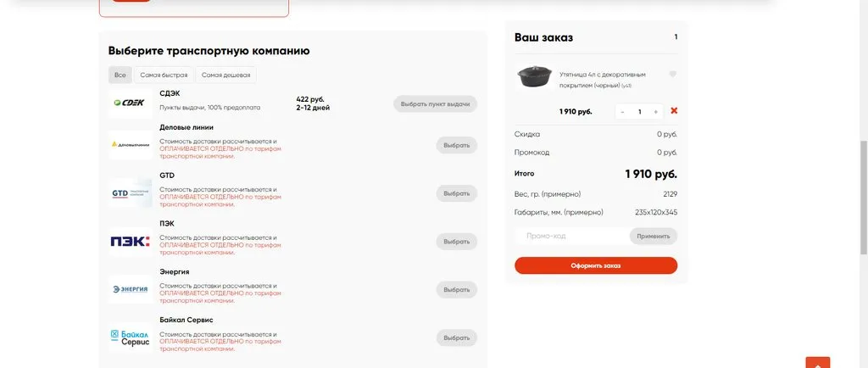Select ПЭК via its Выбрать button

456,242
